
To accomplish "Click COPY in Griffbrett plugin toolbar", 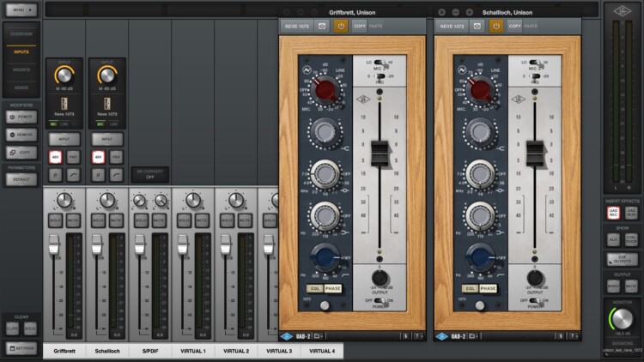I will [360, 26].
